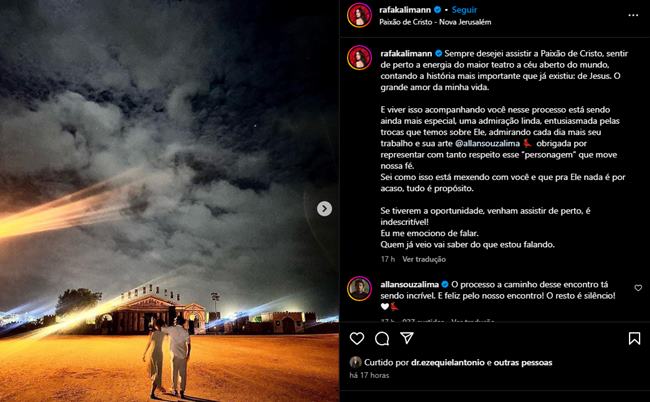Viewport: 650px width, 402px height.
Task: Like the post with the heart icon
Action: tap(357, 339)
